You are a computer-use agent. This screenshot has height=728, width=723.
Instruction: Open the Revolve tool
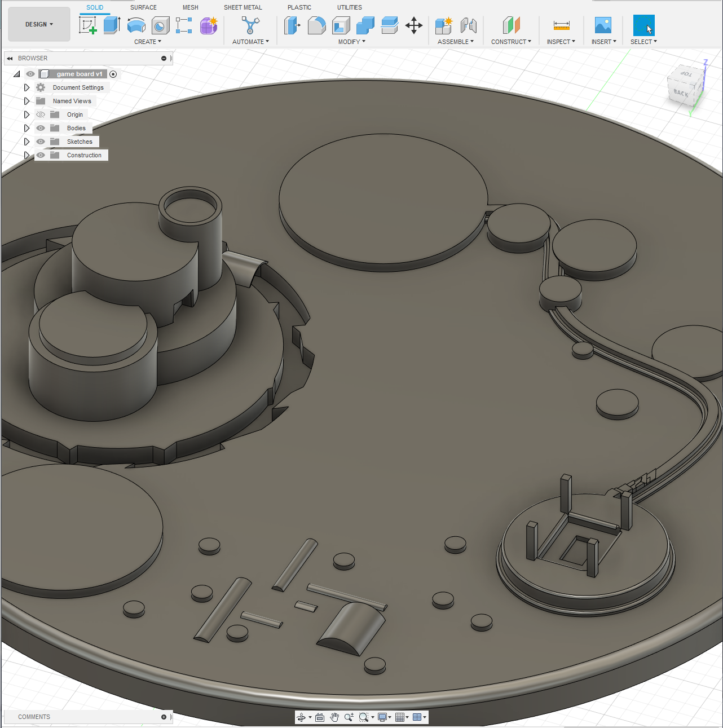[x=136, y=25]
